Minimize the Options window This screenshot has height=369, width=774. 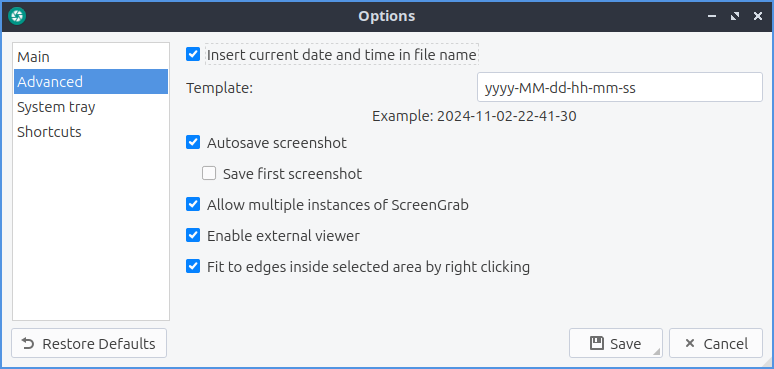click(x=712, y=16)
